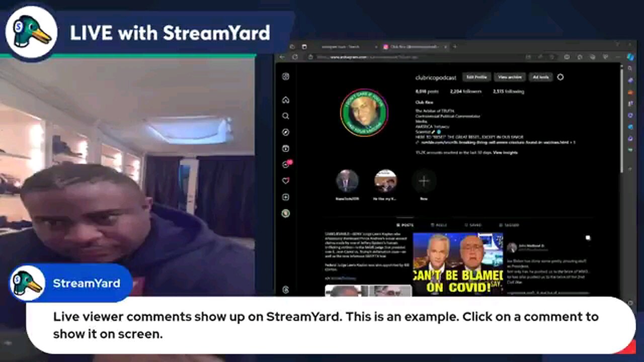Open the Explore compass icon

[285, 132]
